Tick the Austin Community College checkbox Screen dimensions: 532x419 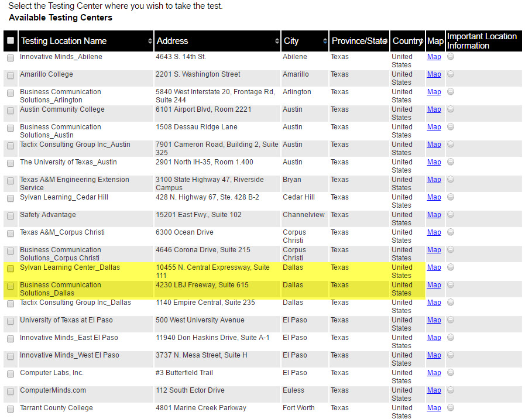tap(11, 111)
